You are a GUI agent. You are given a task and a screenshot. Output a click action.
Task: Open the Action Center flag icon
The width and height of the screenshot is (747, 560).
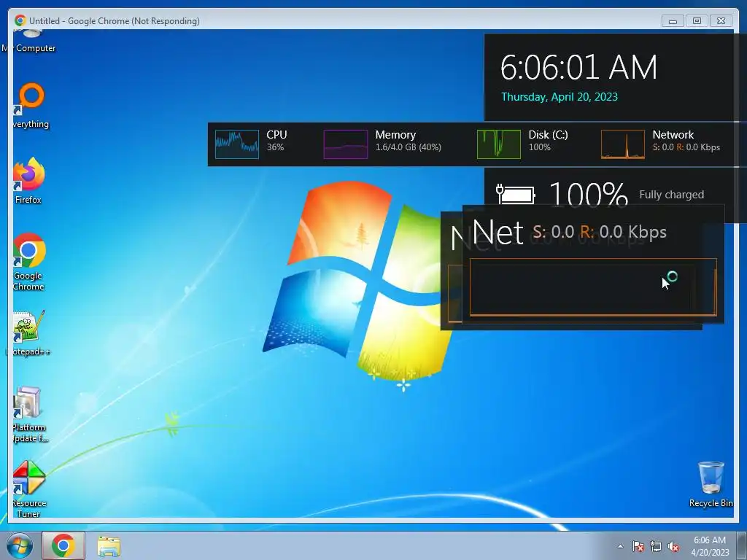click(x=638, y=546)
